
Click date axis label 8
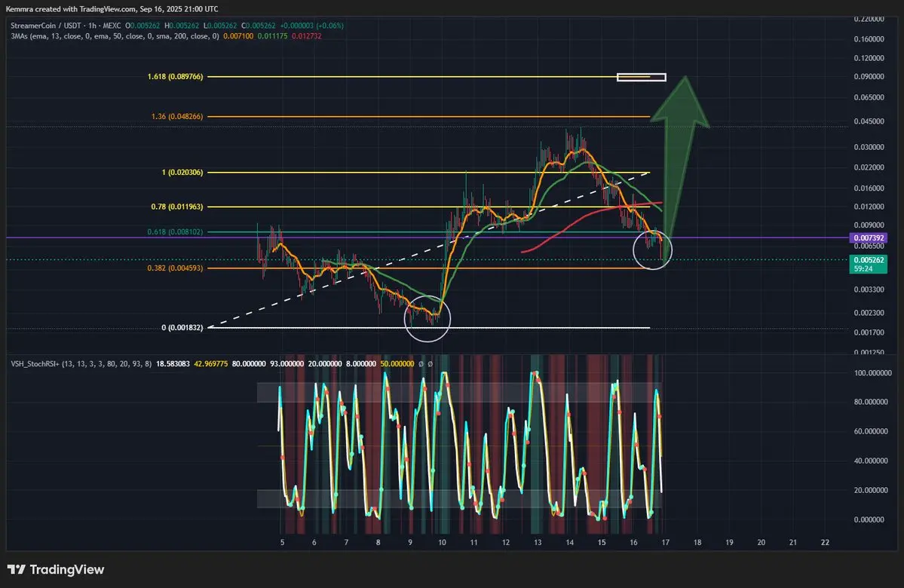378,543
